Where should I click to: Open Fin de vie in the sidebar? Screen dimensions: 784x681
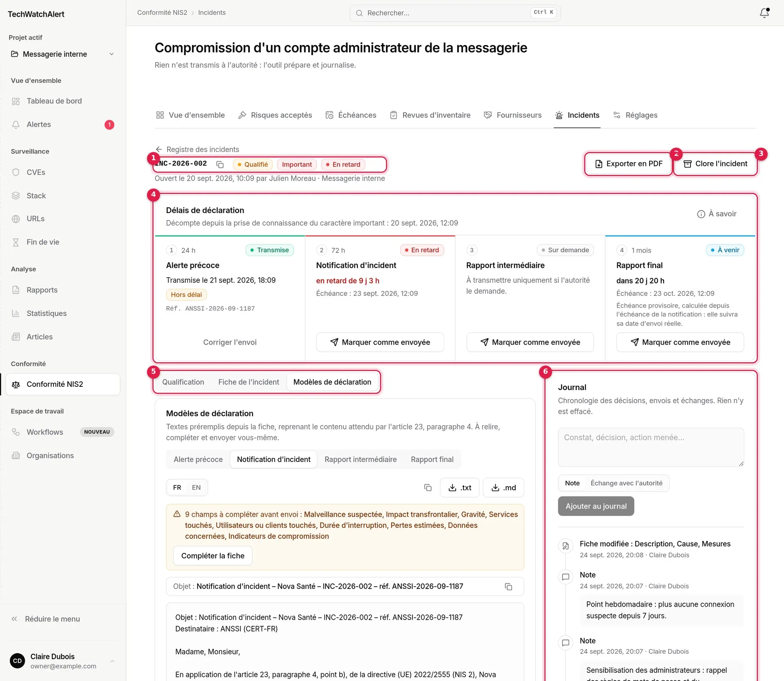tap(63, 242)
